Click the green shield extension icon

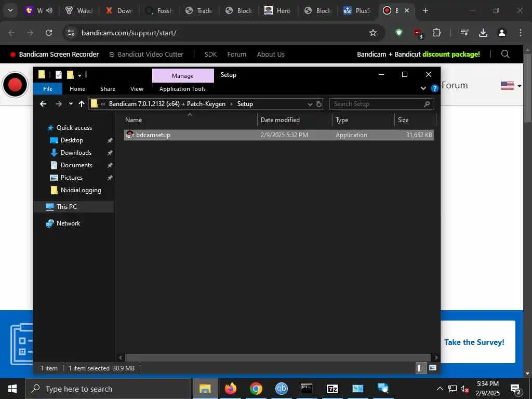pos(399,33)
